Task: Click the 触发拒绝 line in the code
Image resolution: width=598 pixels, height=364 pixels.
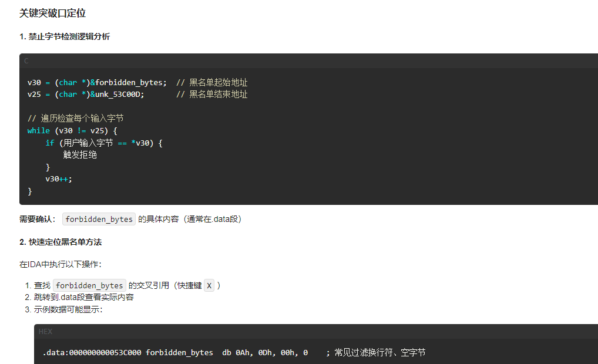Action: pyautogui.click(x=80, y=155)
